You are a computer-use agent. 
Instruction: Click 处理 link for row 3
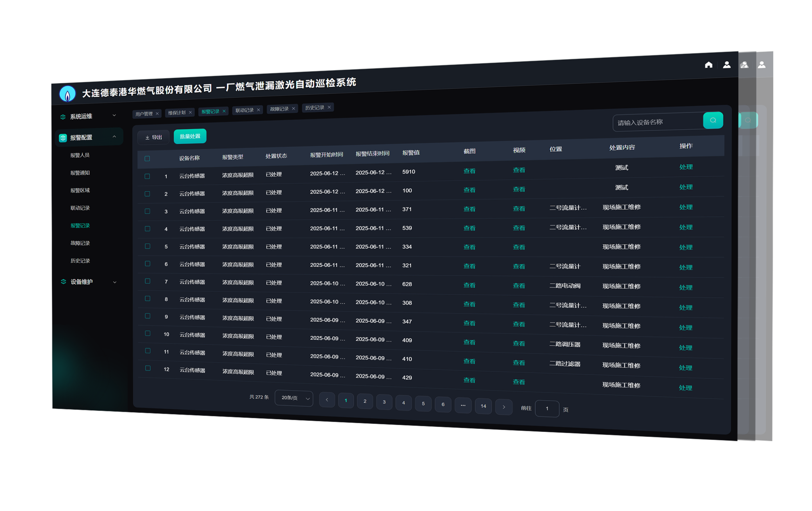(685, 207)
